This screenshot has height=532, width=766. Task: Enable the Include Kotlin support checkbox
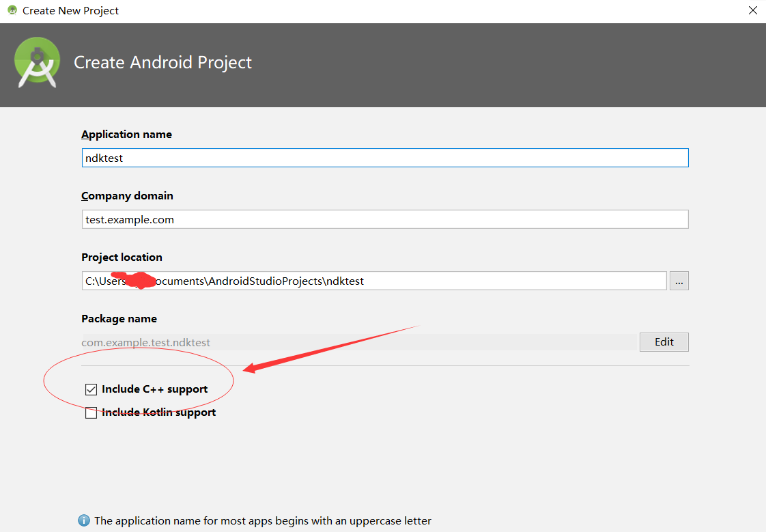(91, 412)
